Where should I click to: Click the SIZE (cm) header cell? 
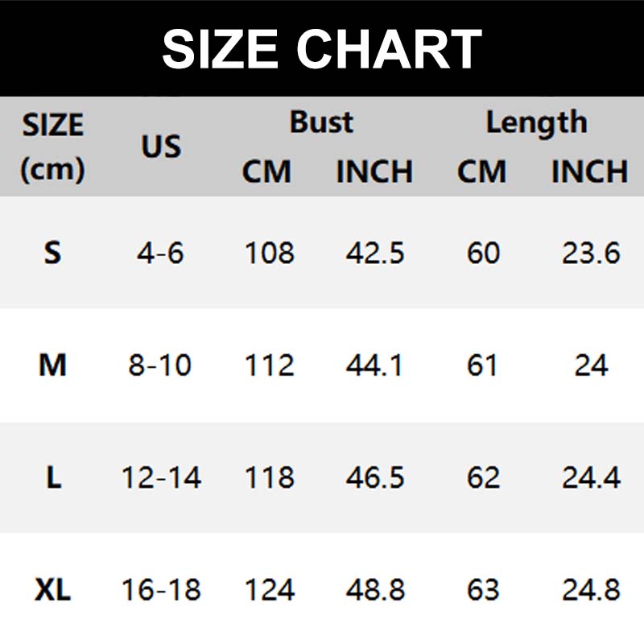(x=52, y=147)
